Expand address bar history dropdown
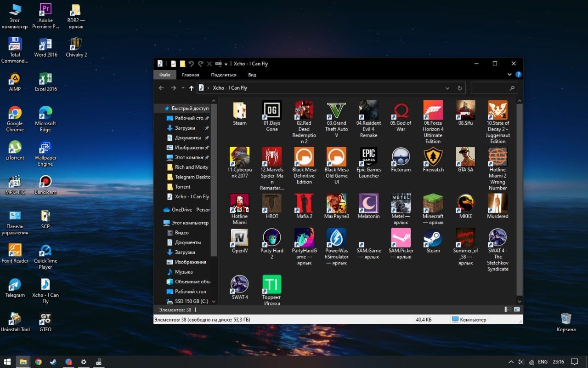 (447, 88)
